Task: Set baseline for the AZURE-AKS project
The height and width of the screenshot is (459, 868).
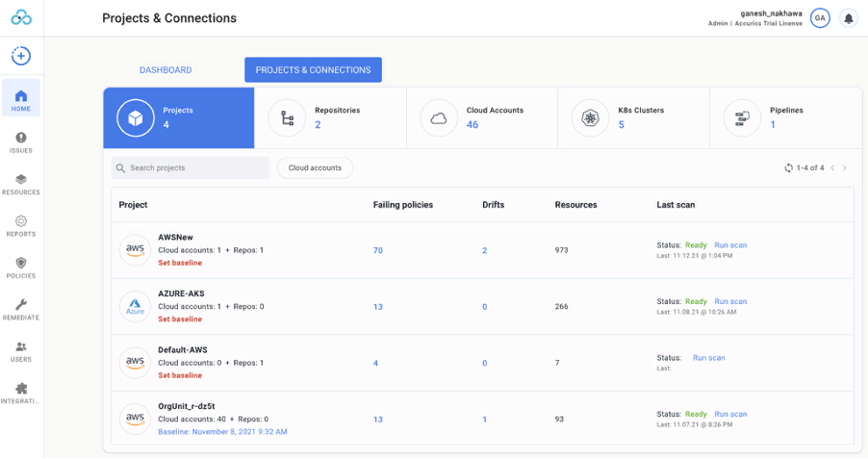Action: click(x=180, y=319)
